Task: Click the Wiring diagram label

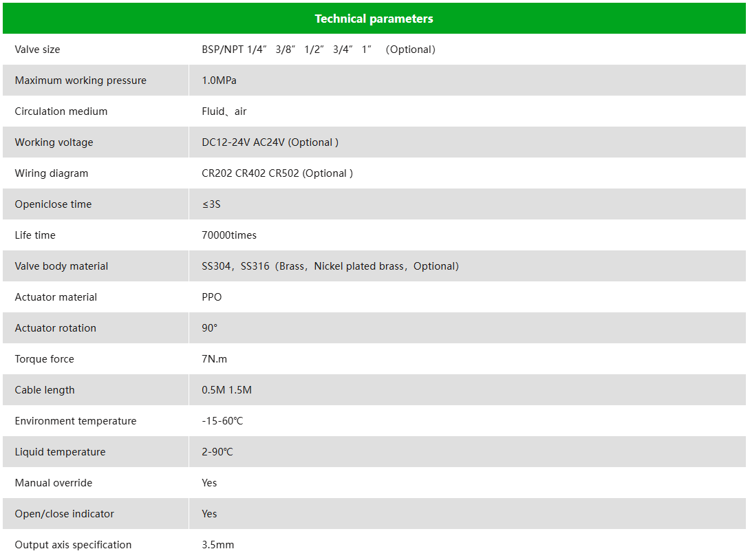Action: (x=52, y=173)
